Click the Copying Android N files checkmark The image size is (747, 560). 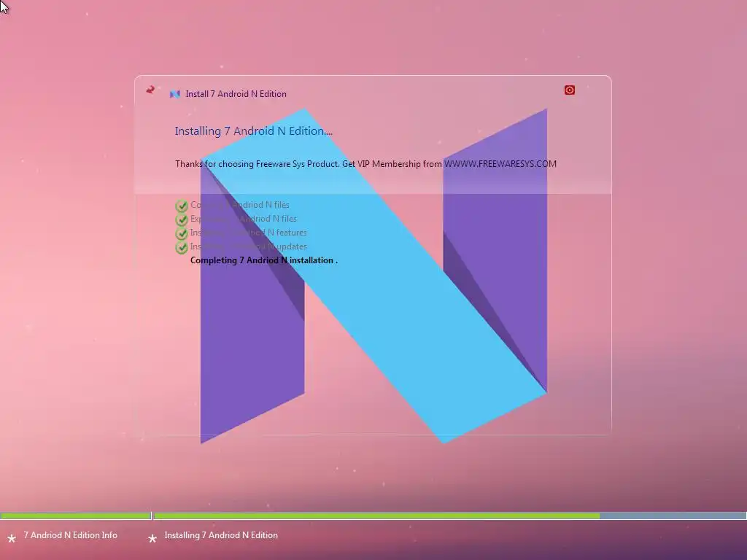pyautogui.click(x=182, y=206)
